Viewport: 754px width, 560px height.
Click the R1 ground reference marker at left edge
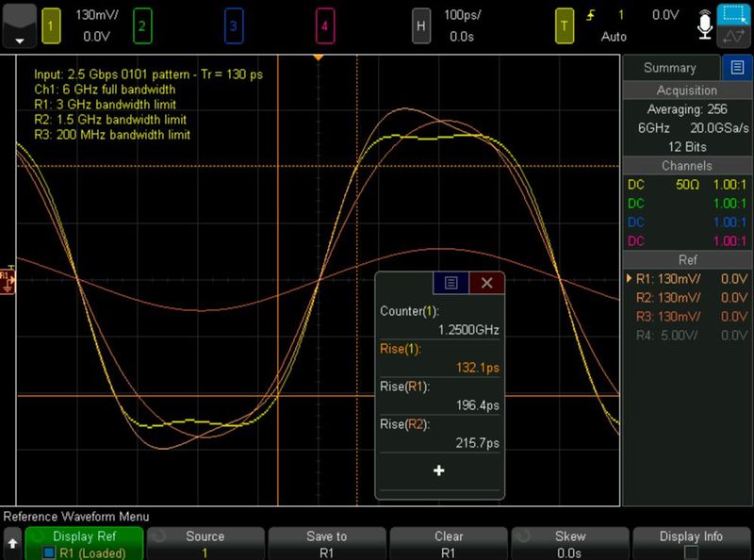click(x=8, y=280)
